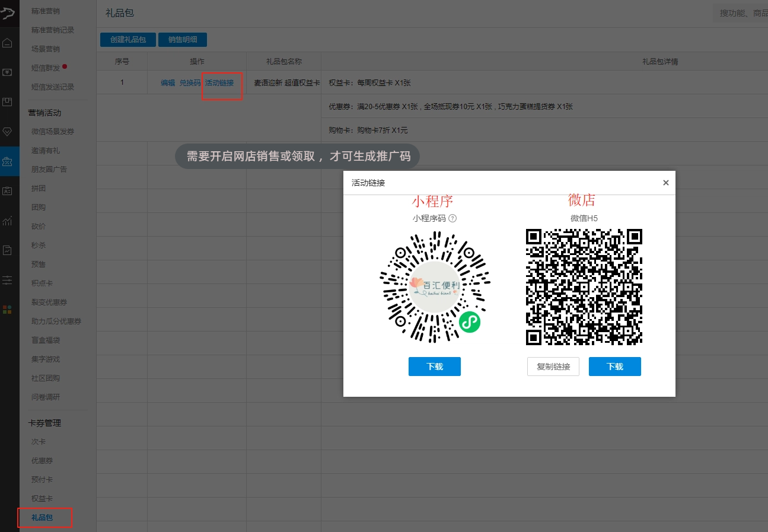Open 优惠券 under 卡券管理

coord(42,461)
